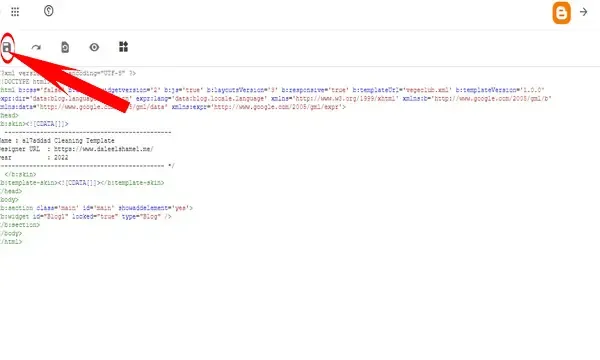Place the cursor on b:templateVersion='1.0.0'
The height and width of the screenshot is (360, 600).
point(500,90)
